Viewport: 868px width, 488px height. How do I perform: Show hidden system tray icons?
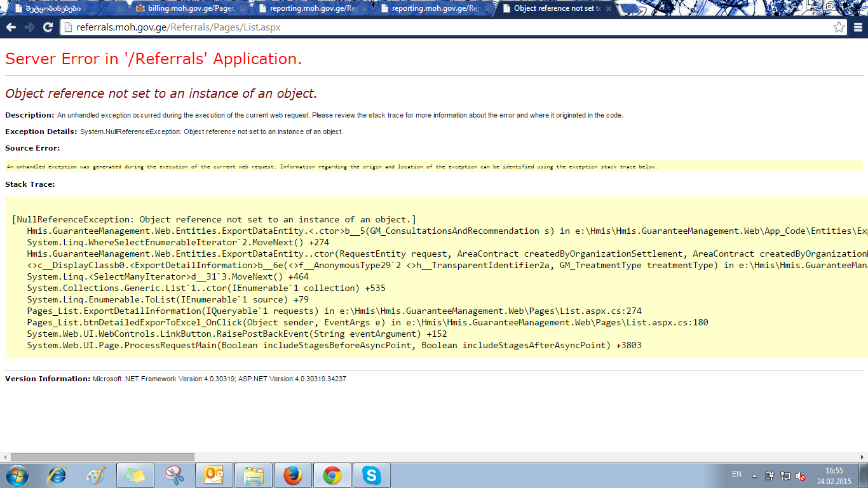click(x=754, y=476)
